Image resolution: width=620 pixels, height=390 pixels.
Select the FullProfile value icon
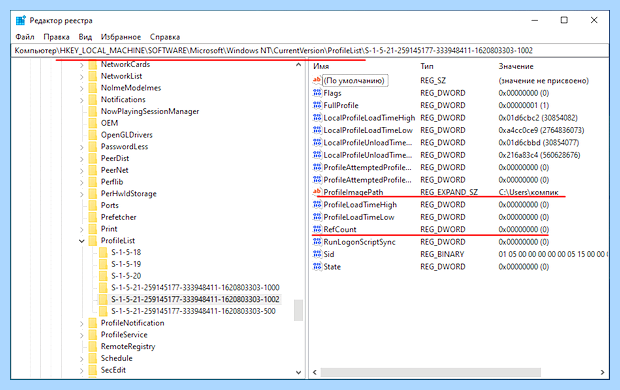point(317,105)
